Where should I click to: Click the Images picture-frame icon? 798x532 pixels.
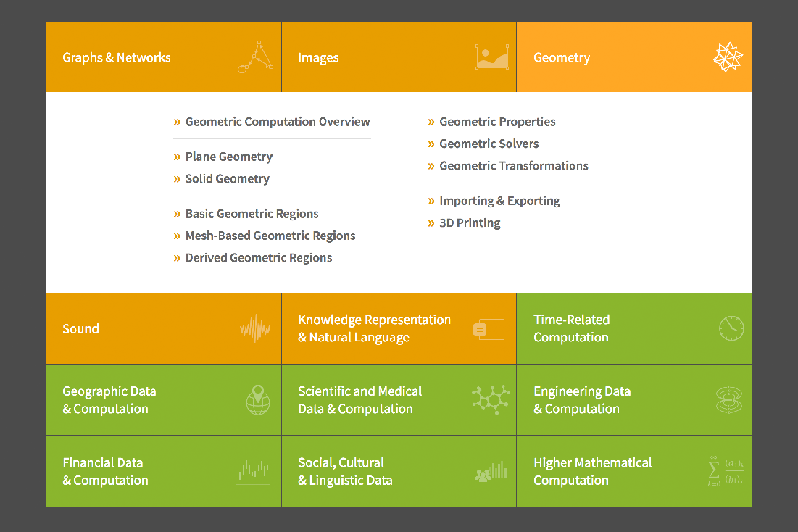491,57
